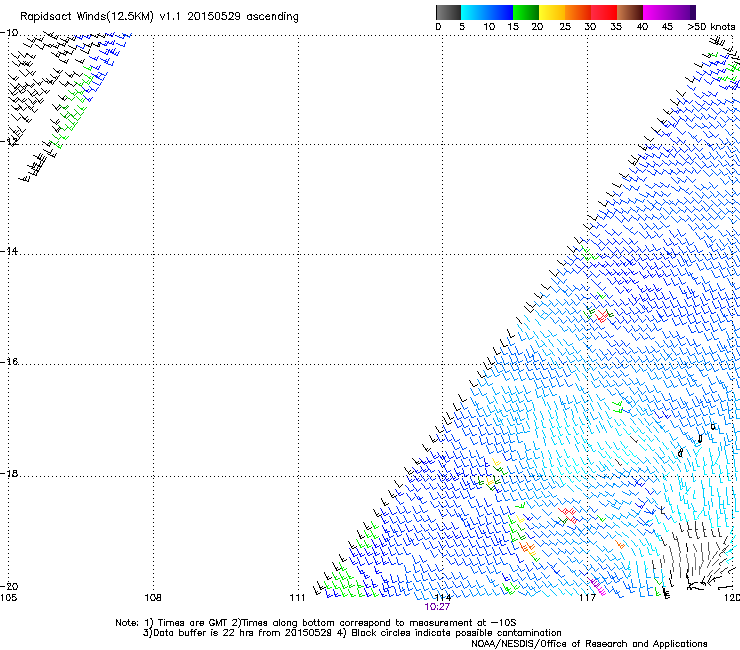740x650 pixels.
Task: Click the yellow 20–25 knots legend segment
Action: [552, 12]
